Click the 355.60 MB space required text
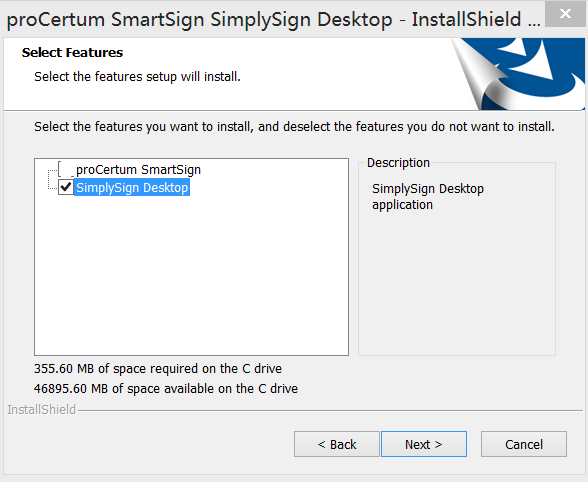Image resolution: width=588 pixels, height=482 pixels. tap(158, 368)
